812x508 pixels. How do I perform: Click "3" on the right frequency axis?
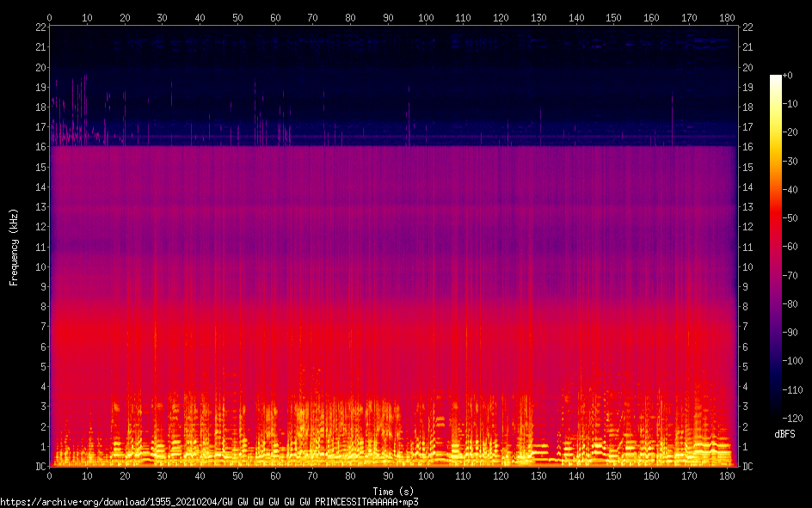pos(745,407)
